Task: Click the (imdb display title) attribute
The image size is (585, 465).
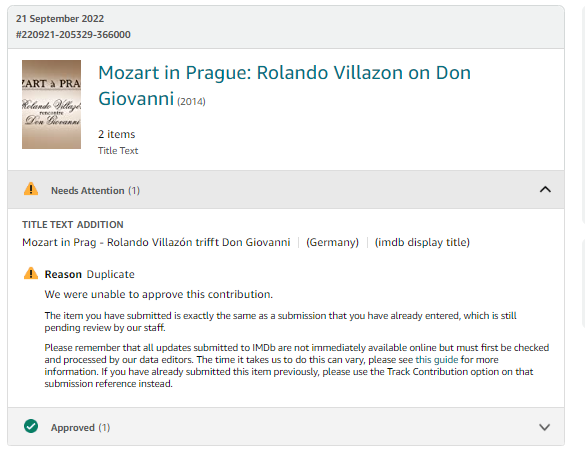Action: [x=422, y=243]
